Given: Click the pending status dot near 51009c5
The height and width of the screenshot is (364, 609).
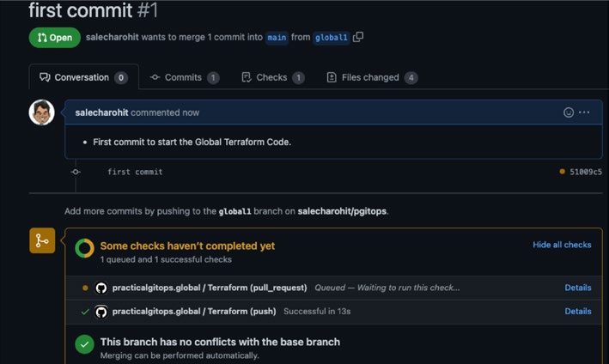Looking at the screenshot, I should point(562,172).
